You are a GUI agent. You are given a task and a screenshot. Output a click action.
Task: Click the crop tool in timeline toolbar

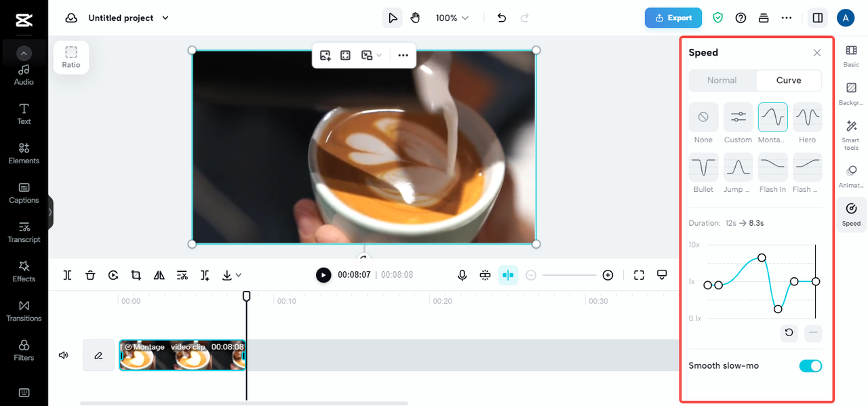(136, 275)
